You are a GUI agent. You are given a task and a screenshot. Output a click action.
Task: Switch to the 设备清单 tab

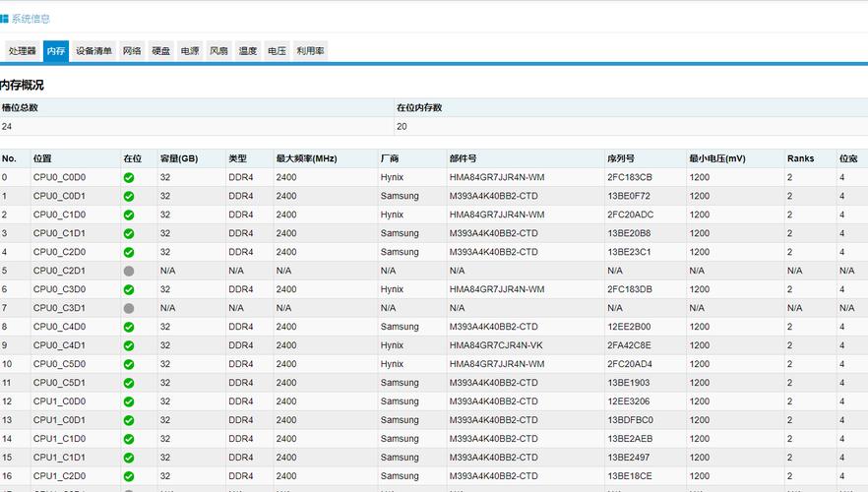tap(93, 51)
